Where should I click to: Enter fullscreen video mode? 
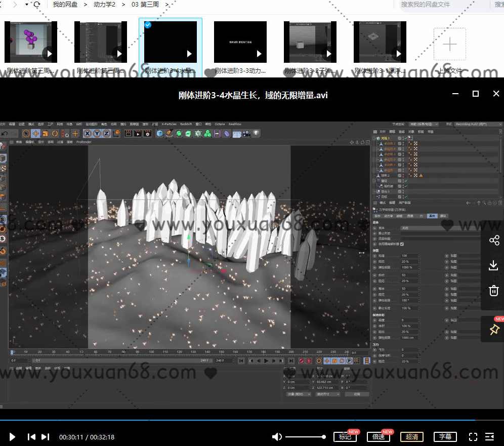[473, 436]
